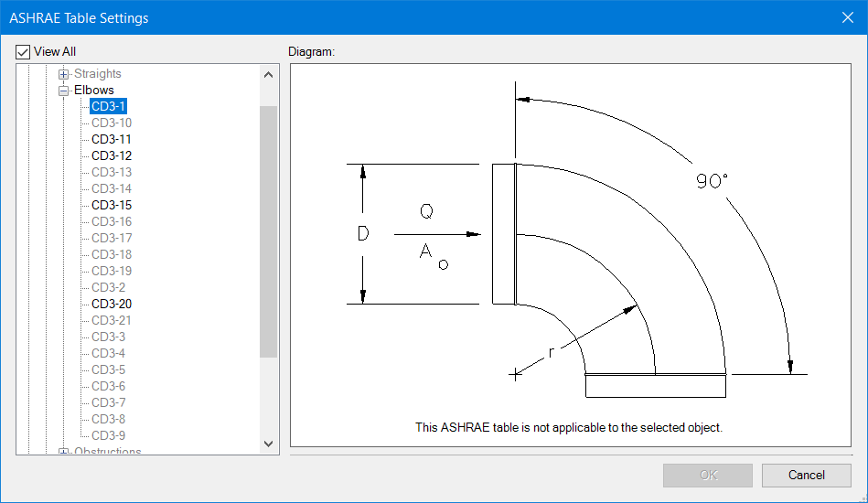Select table CD3-13
The width and height of the screenshot is (868, 503).
pos(112,172)
